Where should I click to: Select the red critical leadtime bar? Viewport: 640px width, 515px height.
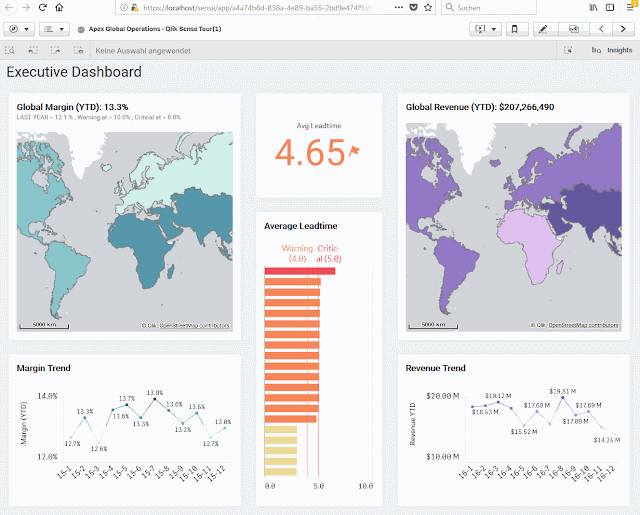(x=300, y=271)
